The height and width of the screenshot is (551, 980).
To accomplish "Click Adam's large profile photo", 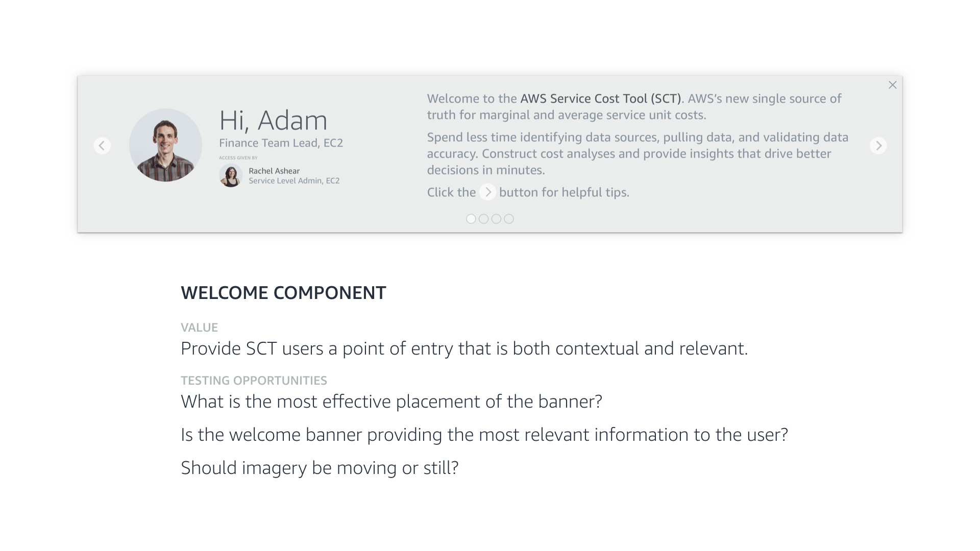I will click(x=165, y=145).
